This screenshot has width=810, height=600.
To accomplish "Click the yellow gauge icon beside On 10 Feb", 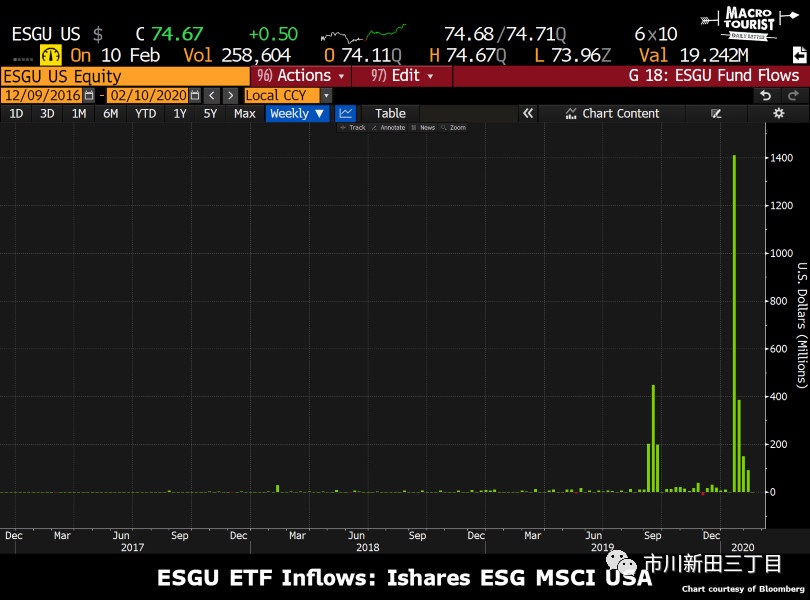I will point(51,55).
